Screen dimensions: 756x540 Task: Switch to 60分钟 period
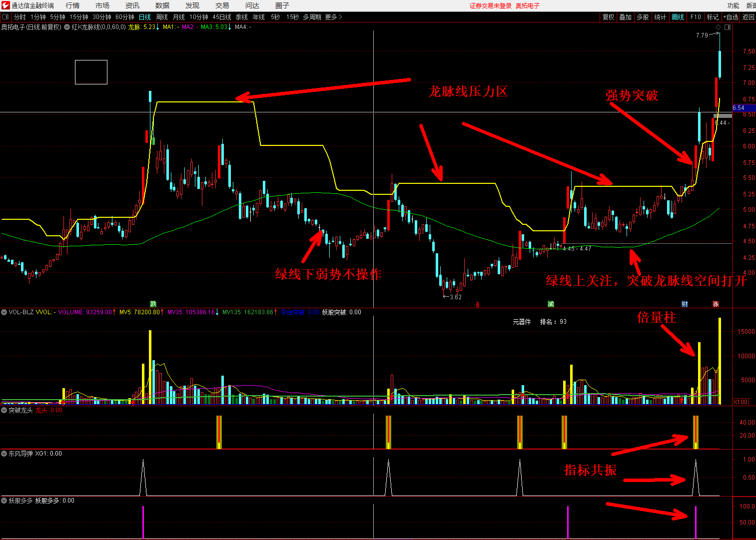click(x=125, y=17)
